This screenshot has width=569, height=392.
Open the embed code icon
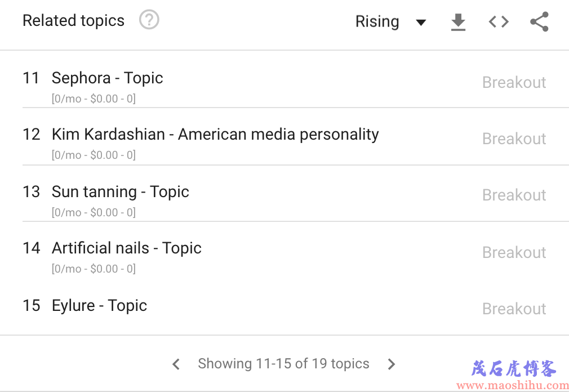[499, 22]
